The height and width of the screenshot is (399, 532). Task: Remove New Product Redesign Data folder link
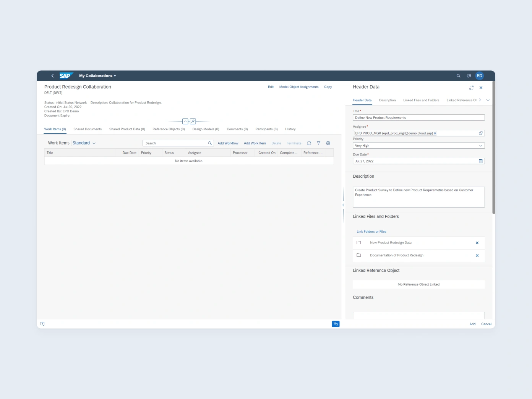click(477, 243)
